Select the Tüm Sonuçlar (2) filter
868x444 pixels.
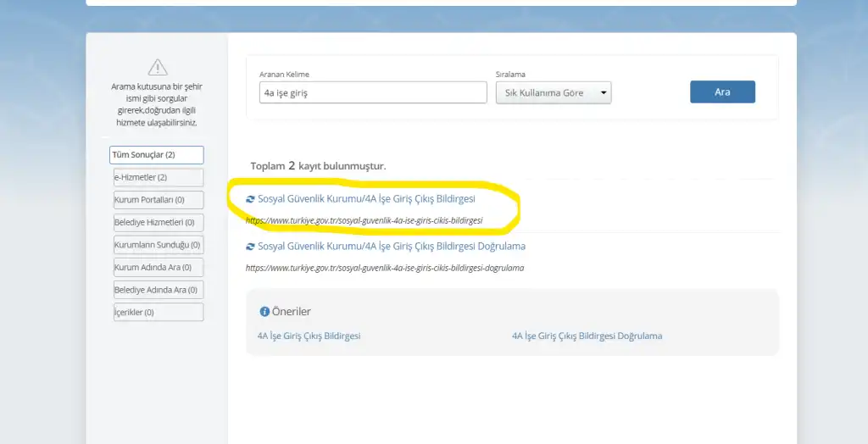[157, 155]
